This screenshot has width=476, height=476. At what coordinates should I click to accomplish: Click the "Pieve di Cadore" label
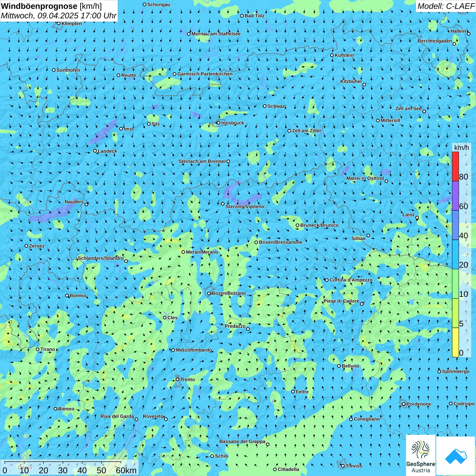(341, 301)
